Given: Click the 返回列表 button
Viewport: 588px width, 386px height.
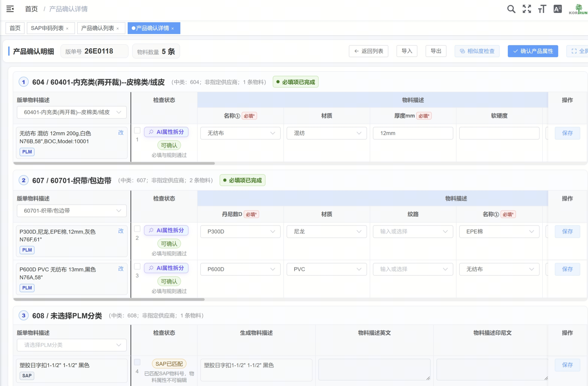Looking at the screenshot, I should pyautogui.click(x=368, y=51).
